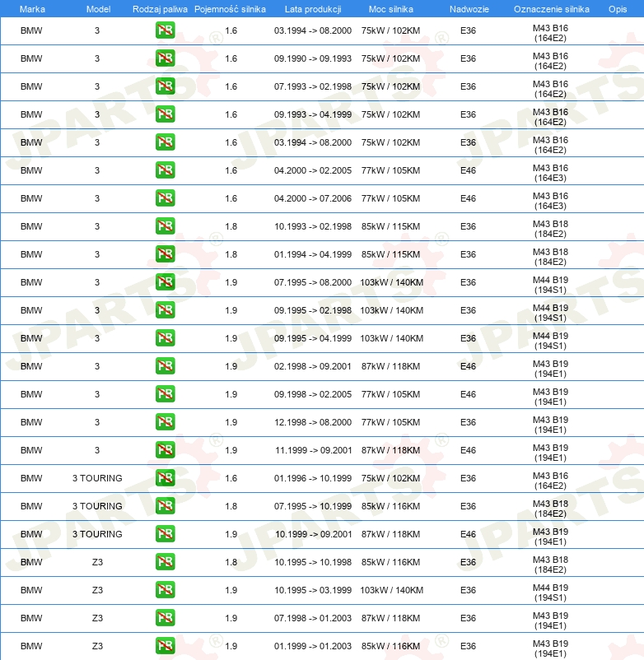This screenshot has height=660, width=644.
Task: Click Z3 model in 07.1998 -> 01.2003 row
Action: 97,618
